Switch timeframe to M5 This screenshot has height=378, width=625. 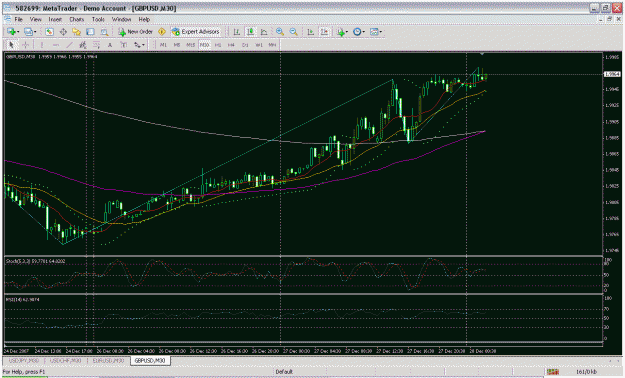coord(177,45)
